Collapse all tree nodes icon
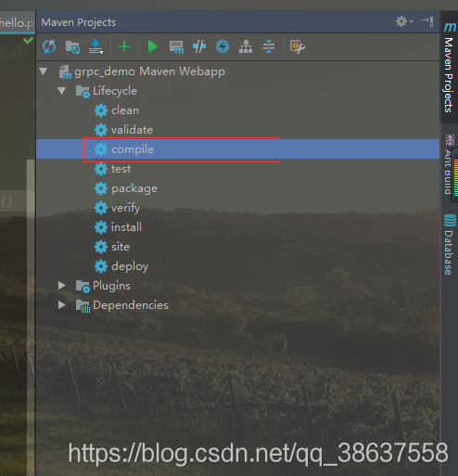The image size is (458, 476). tap(269, 47)
